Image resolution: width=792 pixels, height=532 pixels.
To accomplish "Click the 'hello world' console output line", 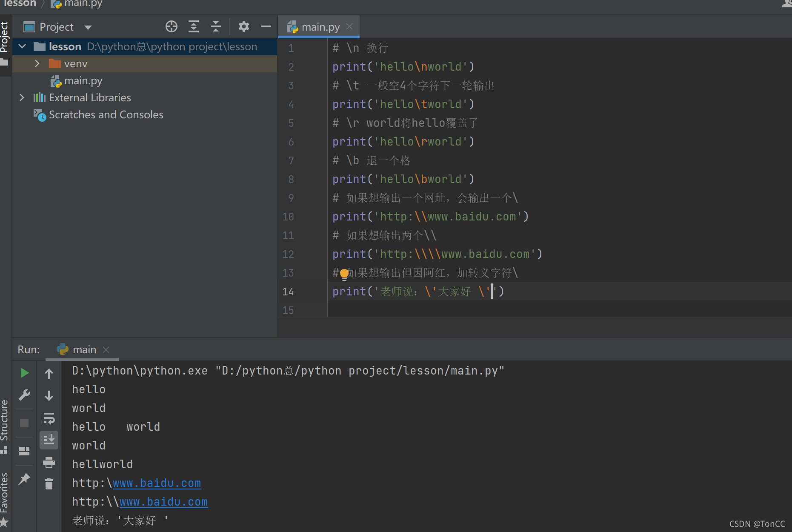I will click(116, 427).
